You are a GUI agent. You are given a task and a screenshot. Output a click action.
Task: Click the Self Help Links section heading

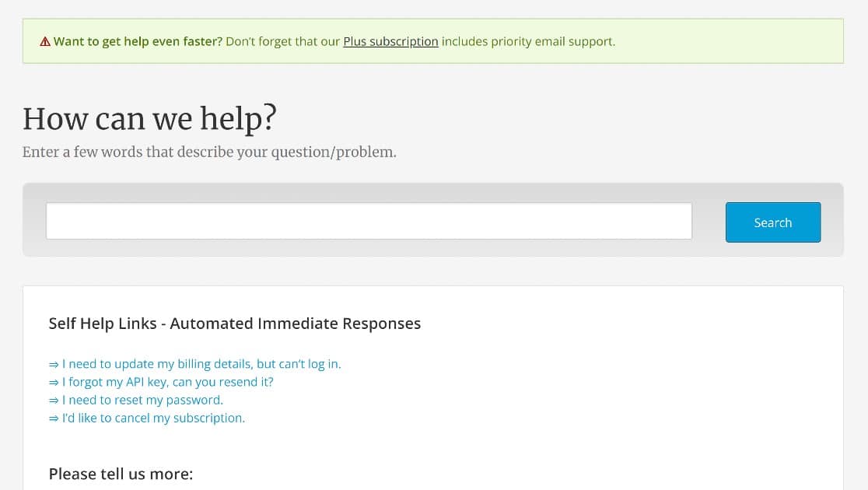pyautogui.click(x=235, y=324)
